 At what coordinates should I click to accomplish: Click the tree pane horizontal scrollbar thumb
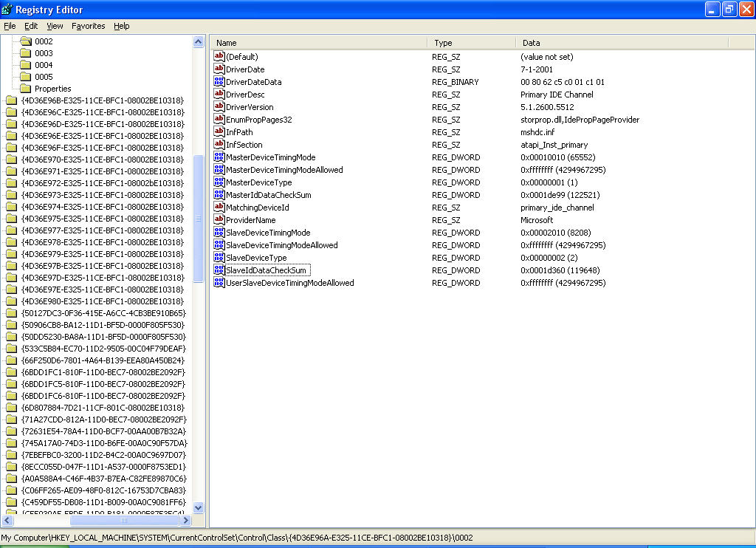pyautogui.click(x=124, y=520)
